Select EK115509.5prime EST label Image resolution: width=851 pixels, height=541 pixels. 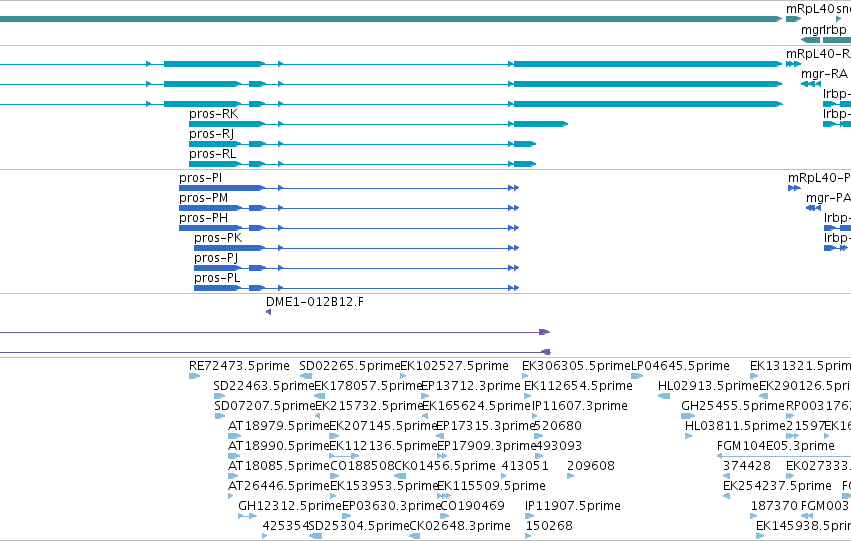pos(491,487)
